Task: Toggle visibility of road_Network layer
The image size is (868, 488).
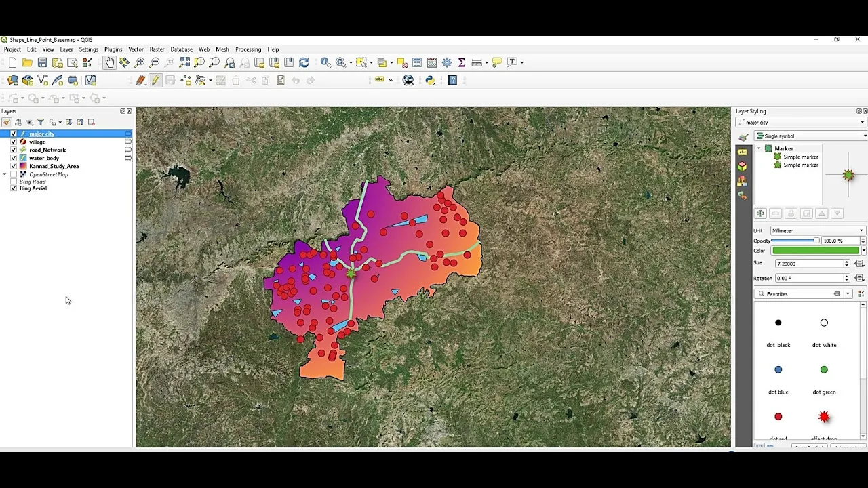Action: [x=14, y=150]
